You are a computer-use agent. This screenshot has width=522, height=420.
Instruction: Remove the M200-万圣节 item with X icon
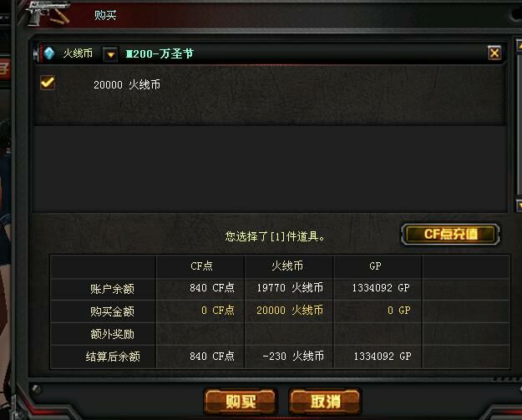pyautogui.click(x=494, y=53)
